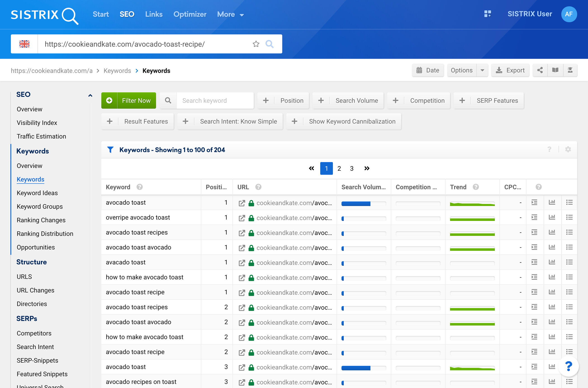This screenshot has width=588, height=388.
Task: Click bullet list icon for avocado toast avocado position 1
Action: pos(569,247)
